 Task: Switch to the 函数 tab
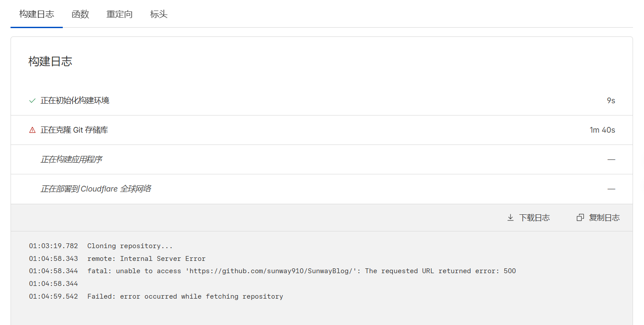80,14
